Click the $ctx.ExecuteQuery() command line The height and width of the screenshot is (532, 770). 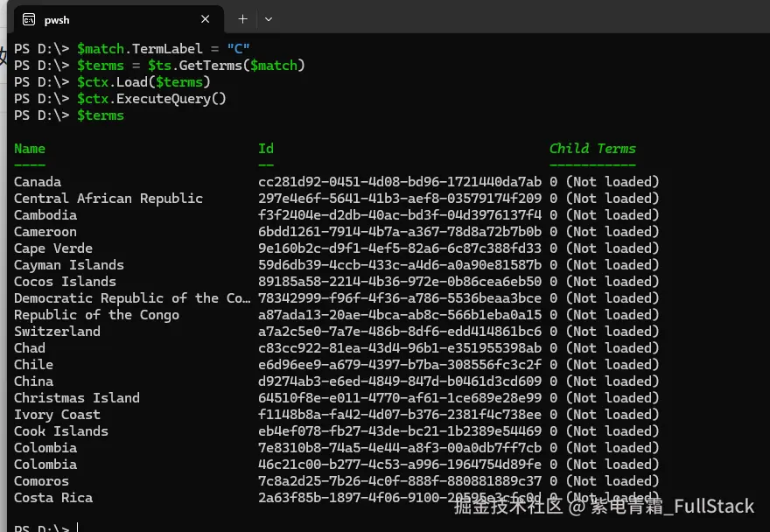tap(121, 99)
